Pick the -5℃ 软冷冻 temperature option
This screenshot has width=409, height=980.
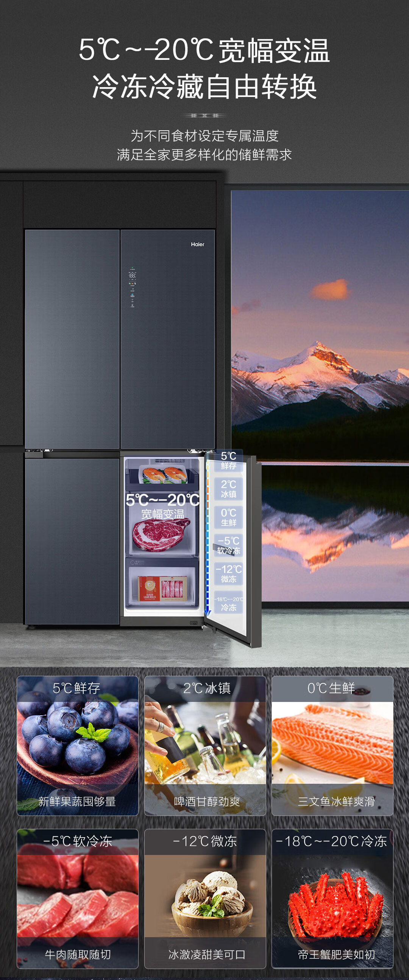pyautogui.click(x=228, y=545)
